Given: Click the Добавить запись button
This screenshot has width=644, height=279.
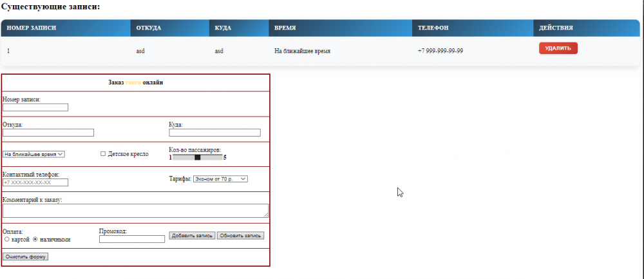Looking at the screenshot, I should pos(192,235).
